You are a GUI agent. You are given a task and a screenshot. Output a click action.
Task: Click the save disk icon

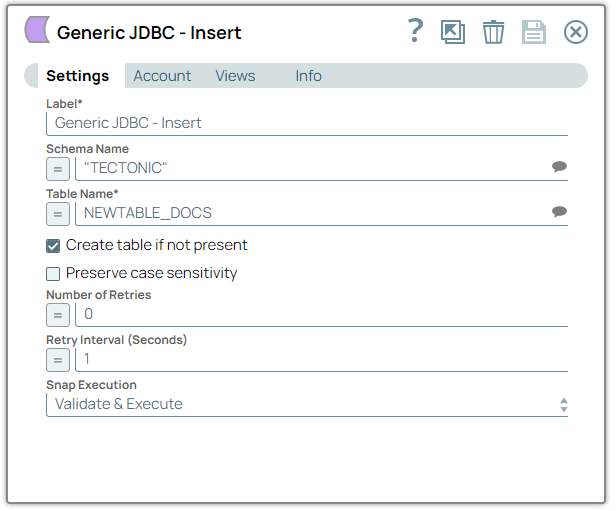coord(534,32)
